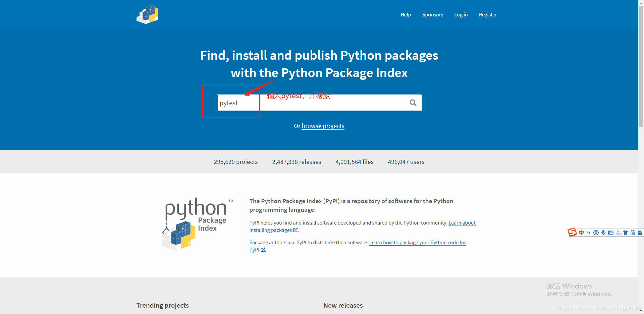Click the scrollbar up arrow
The width and height of the screenshot is (644, 314).
[641, 3]
